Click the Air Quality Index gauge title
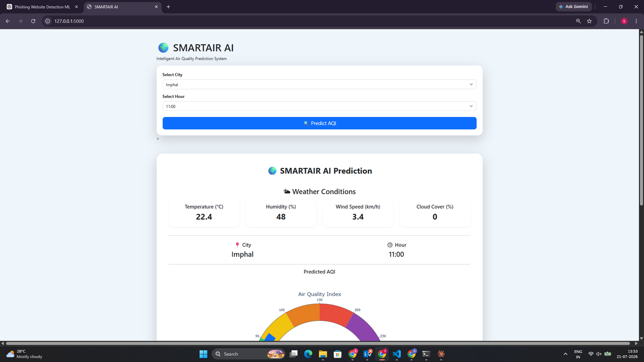Image resolution: width=644 pixels, height=362 pixels. tap(320, 294)
